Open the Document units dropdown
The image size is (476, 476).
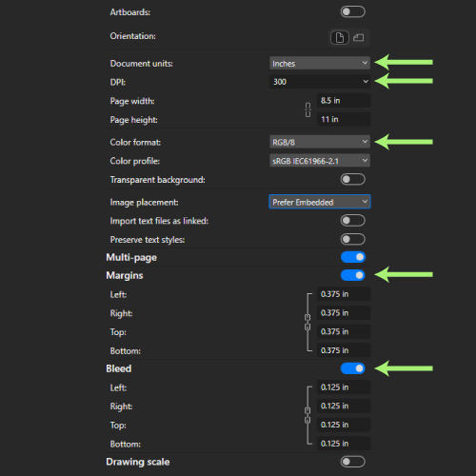click(320, 63)
